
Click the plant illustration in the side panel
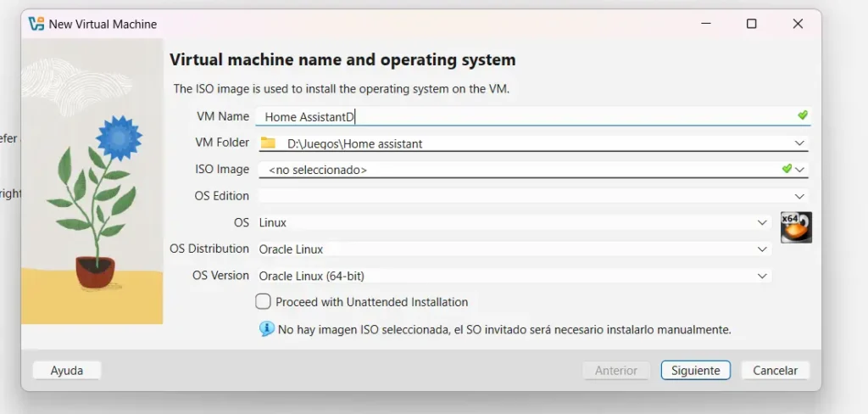tap(92, 182)
